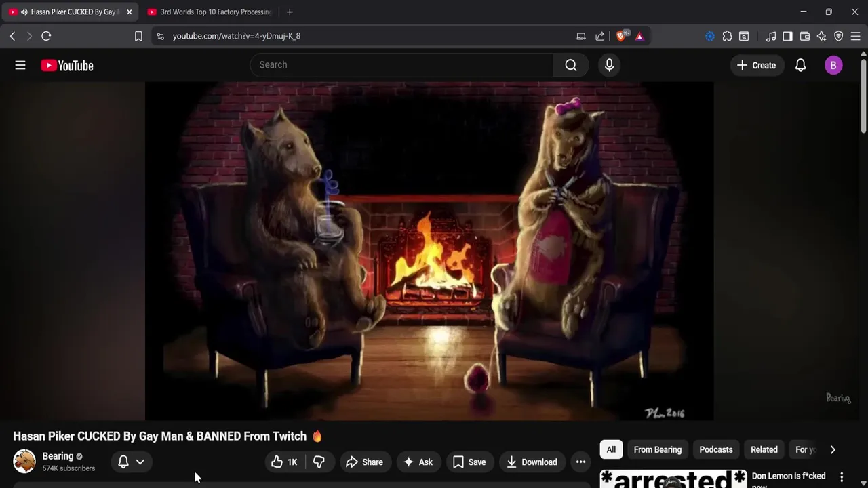The image size is (868, 488).
Task: Open YouTube notifications bell in header
Action: 800,65
